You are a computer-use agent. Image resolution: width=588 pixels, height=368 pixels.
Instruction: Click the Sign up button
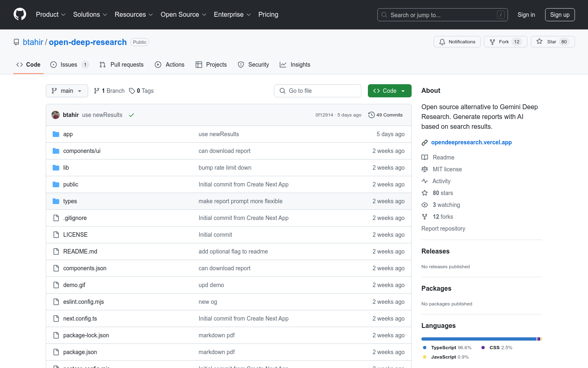560,15
